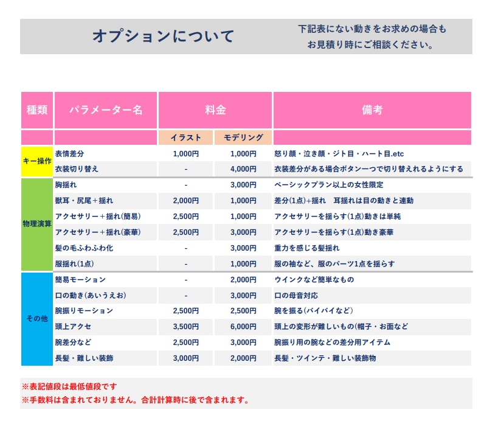This screenshot has width=504, height=429.
Task: Select 2,000円 modeling price for 簡易モーション
Action: (x=243, y=279)
